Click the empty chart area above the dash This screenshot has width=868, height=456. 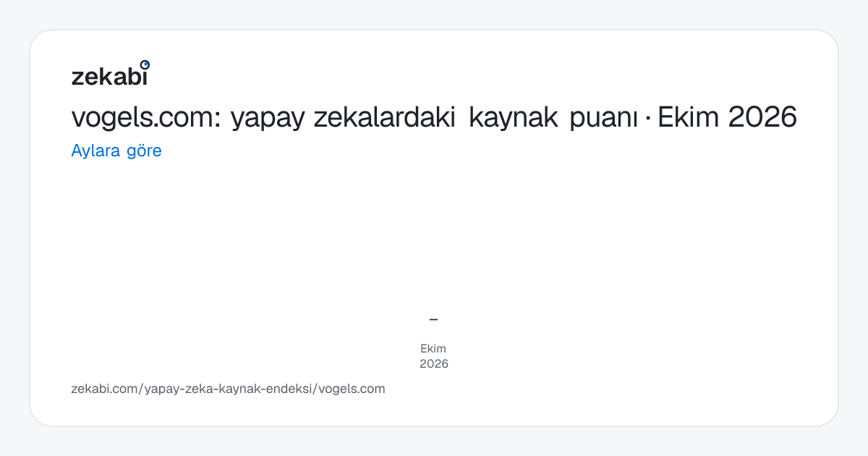(434, 239)
